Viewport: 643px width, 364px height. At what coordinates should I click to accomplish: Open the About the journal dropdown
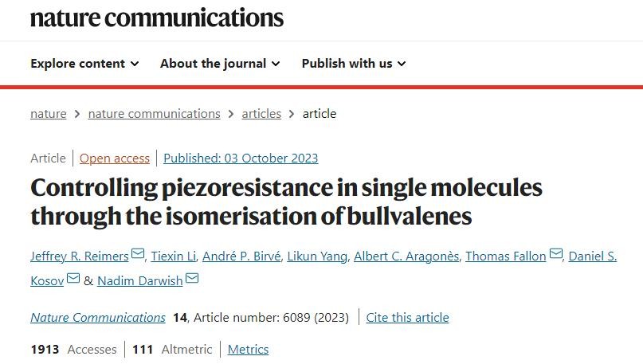coord(220,63)
